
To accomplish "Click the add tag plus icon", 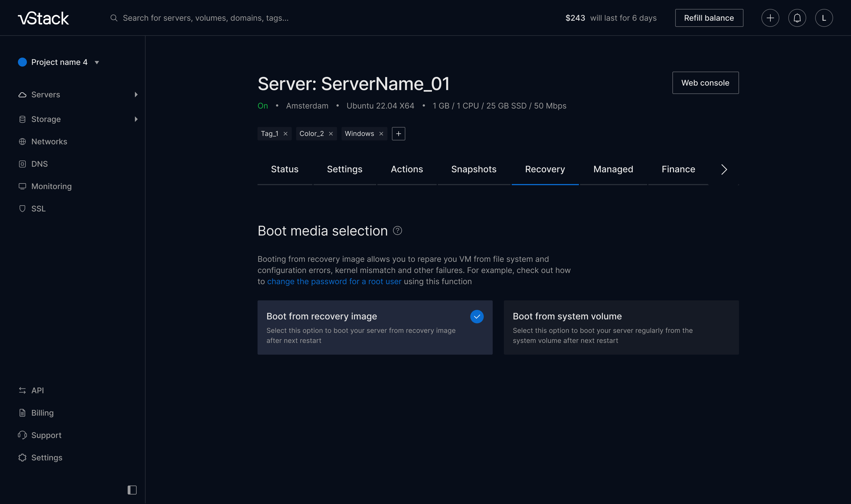I will [398, 133].
